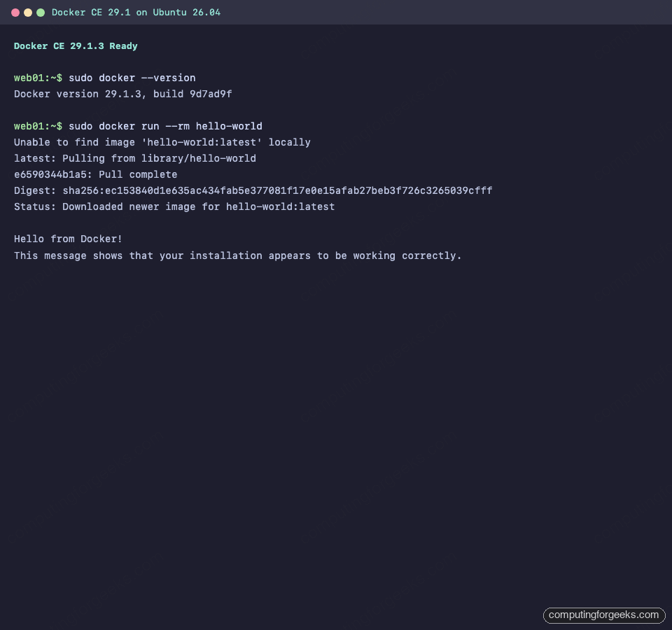Click the green zoom window icon
The image size is (672, 630).
coord(41,12)
